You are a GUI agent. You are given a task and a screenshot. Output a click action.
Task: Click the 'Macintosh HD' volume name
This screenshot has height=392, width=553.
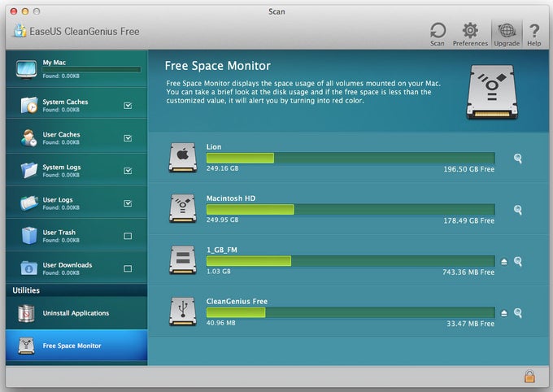point(231,198)
